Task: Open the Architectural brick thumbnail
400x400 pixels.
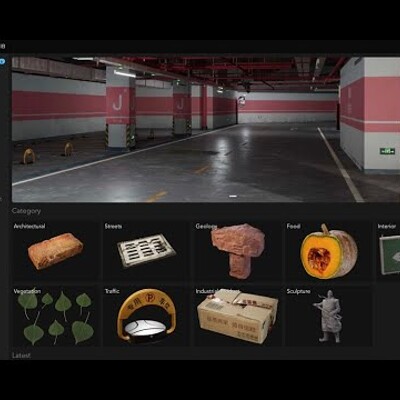Action: pos(55,251)
